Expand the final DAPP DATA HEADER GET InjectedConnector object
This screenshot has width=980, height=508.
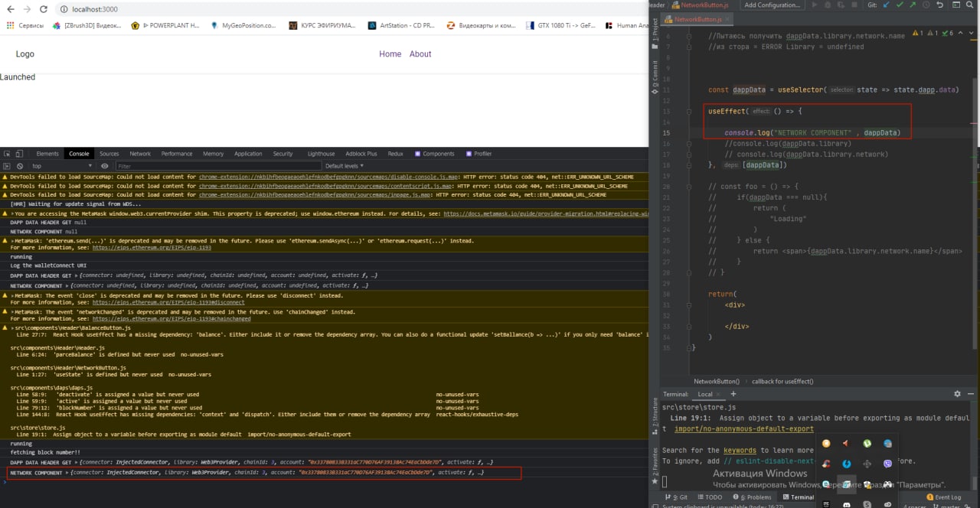(77, 463)
